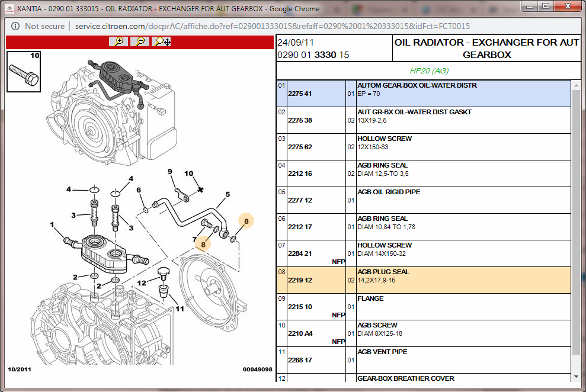Image resolution: width=586 pixels, height=392 pixels.
Task: Select part number 2277 12
Action: (300, 200)
